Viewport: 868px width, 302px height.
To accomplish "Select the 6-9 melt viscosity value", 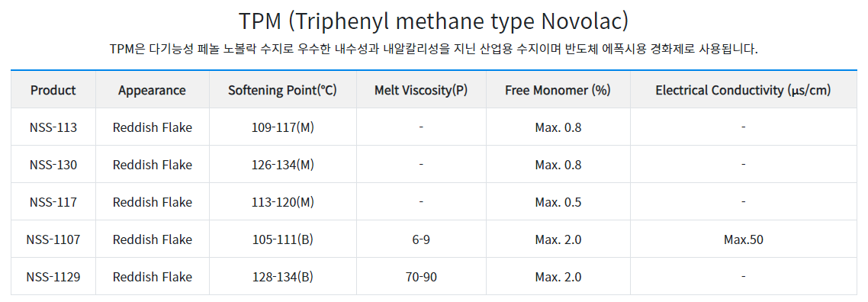I will tap(421, 239).
